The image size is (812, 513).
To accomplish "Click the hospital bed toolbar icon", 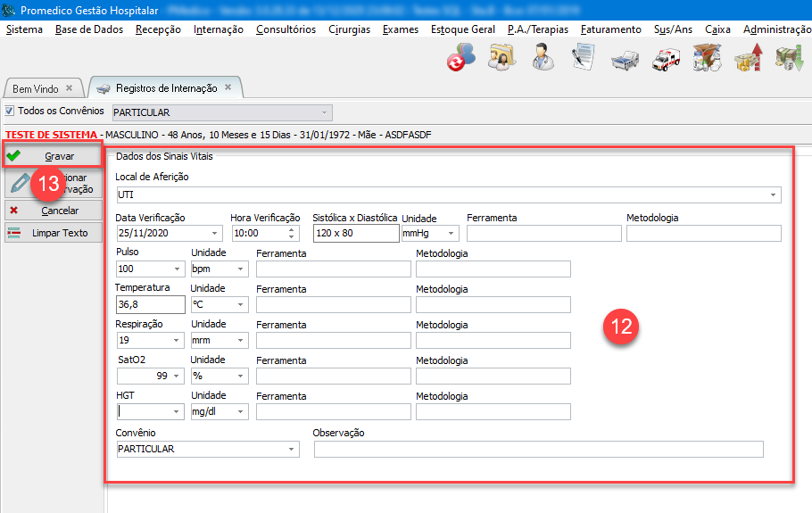I will tap(625, 59).
